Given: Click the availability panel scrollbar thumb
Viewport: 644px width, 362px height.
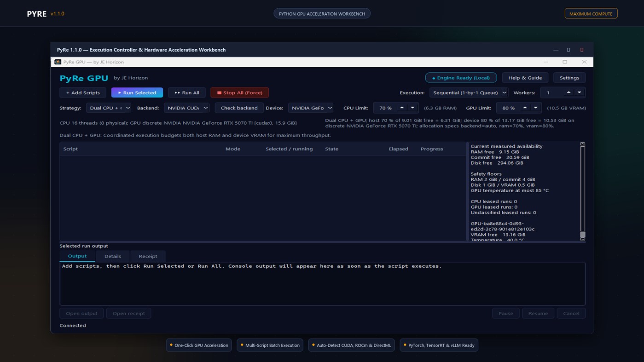Looking at the screenshot, I should (582, 234).
